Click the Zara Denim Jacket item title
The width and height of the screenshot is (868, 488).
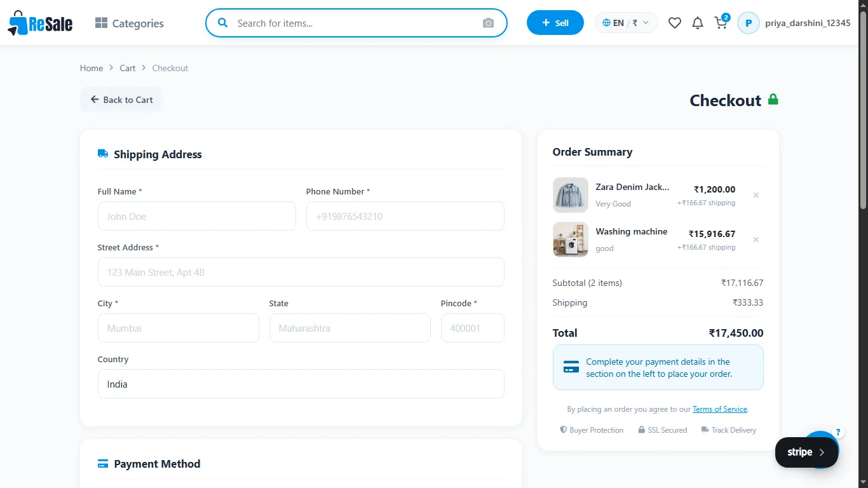coord(632,187)
